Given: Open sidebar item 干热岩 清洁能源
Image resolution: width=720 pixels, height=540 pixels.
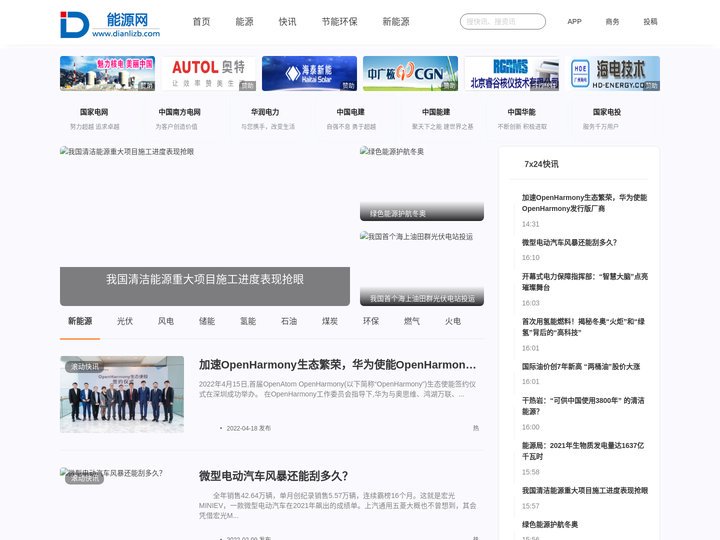Looking at the screenshot, I should [x=583, y=406].
